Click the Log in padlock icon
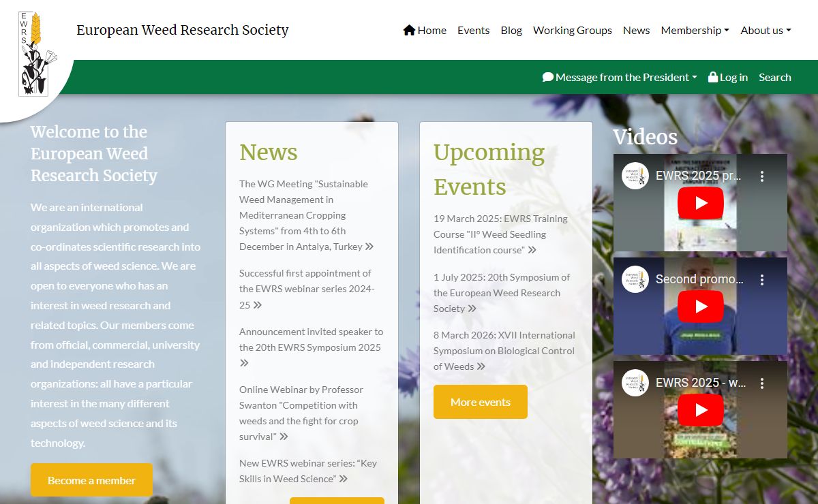This screenshot has width=818, height=504. [713, 77]
